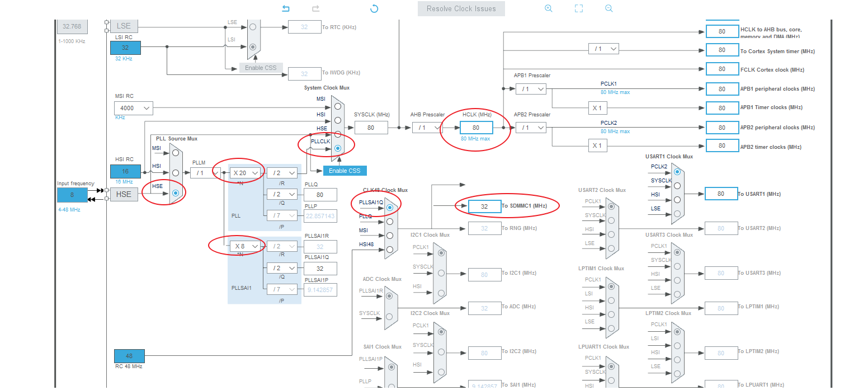This screenshot has height=390, width=868.
Task: Click the refresh clock tree icon
Action: coord(375,8)
